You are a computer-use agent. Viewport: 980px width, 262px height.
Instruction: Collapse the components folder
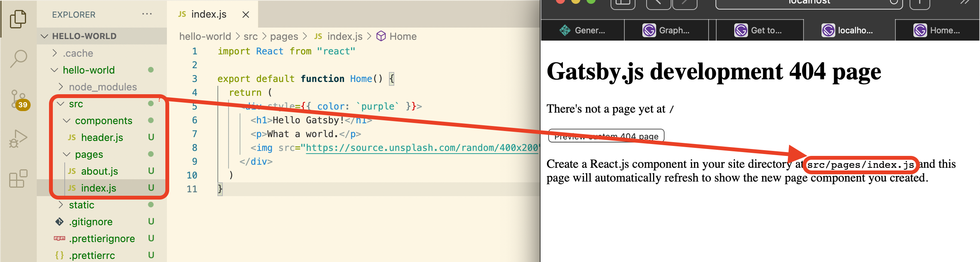(102, 121)
